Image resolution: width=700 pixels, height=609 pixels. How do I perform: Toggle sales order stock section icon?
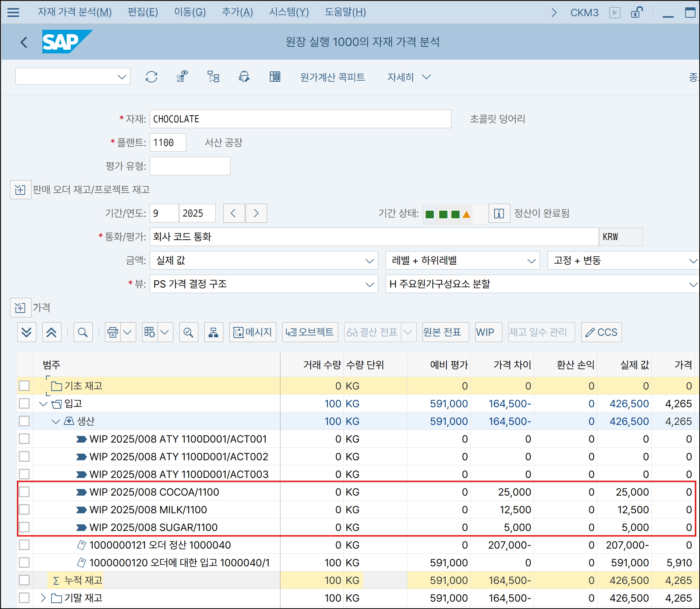click(x=20, y=190)
